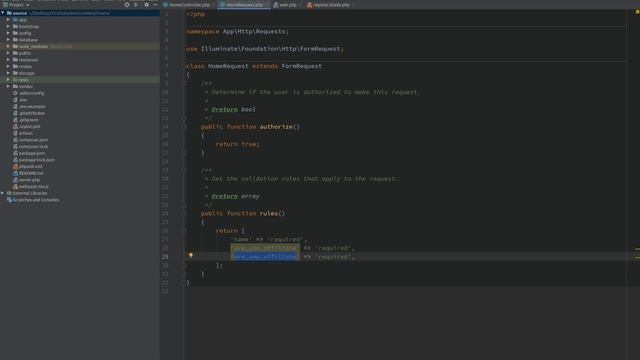
Task: Click the yellow intention lightbulb on line 29
Action: pos(191,255)
